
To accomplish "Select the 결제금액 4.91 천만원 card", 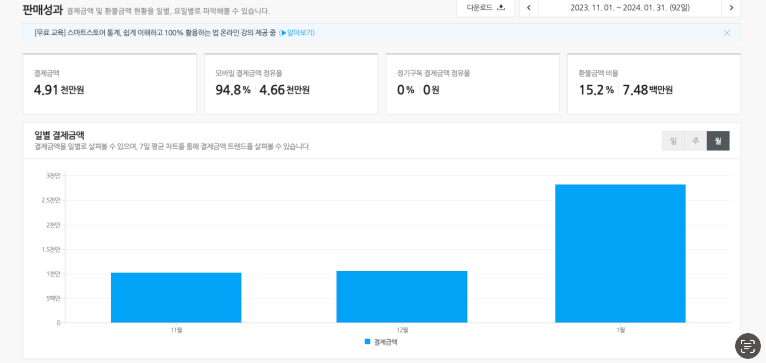I will click(109, 84).
